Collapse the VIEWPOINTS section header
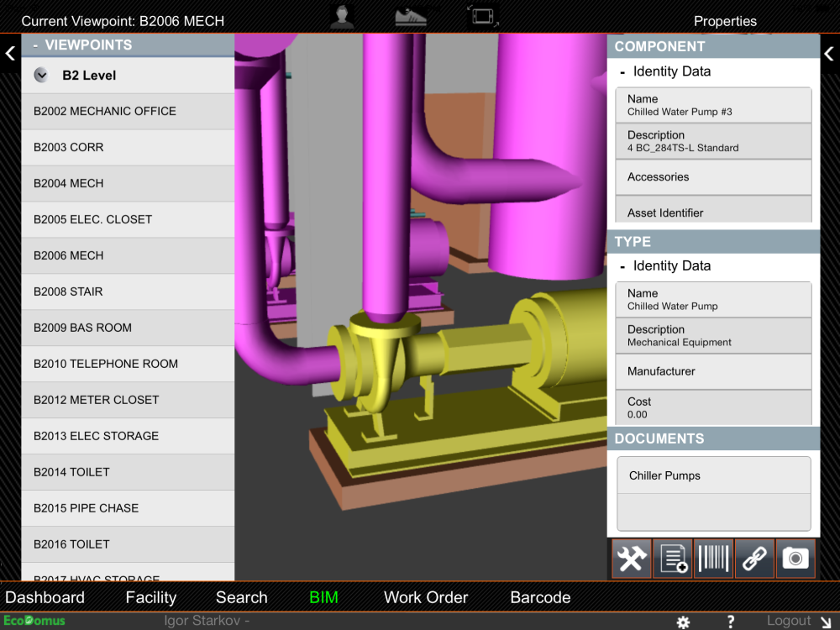This screenshot has width=840, height=630. [34, 45]
